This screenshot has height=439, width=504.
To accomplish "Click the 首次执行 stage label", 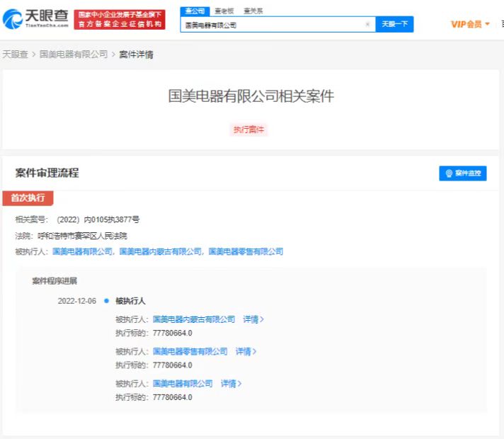I will pos(28,198).
